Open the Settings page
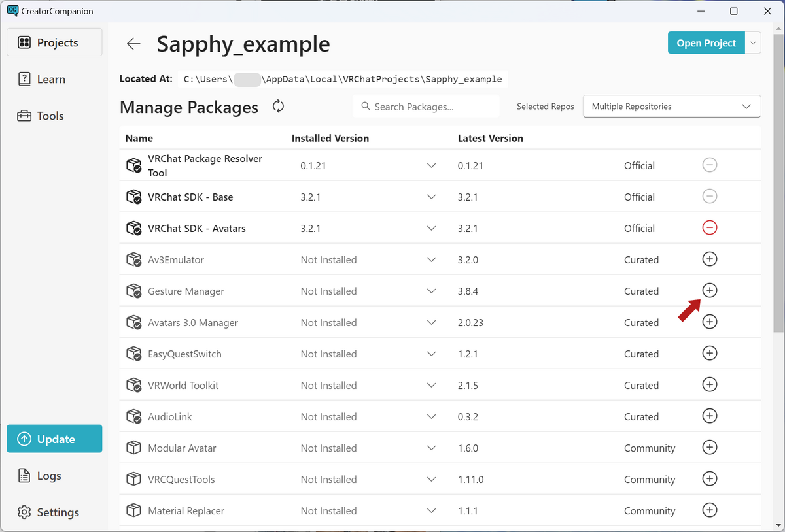This screenshot has width=785, height=532. [58, 512]
